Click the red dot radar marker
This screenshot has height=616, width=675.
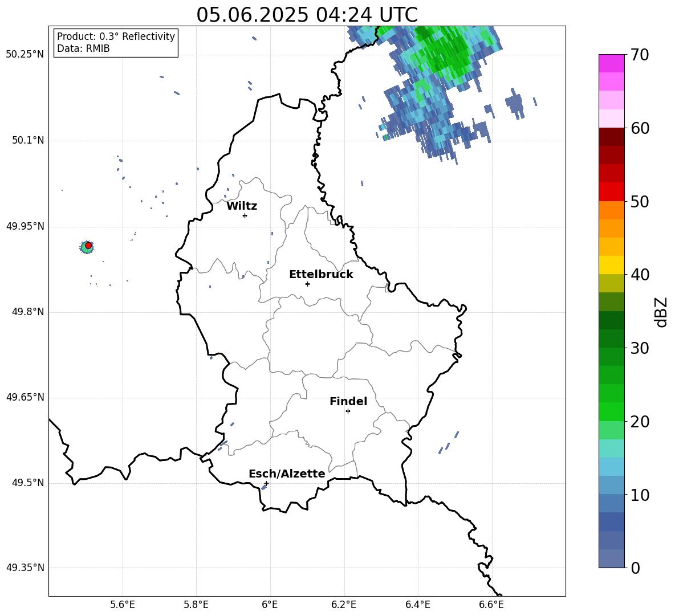pyautogui.click(x=88, y=246)
